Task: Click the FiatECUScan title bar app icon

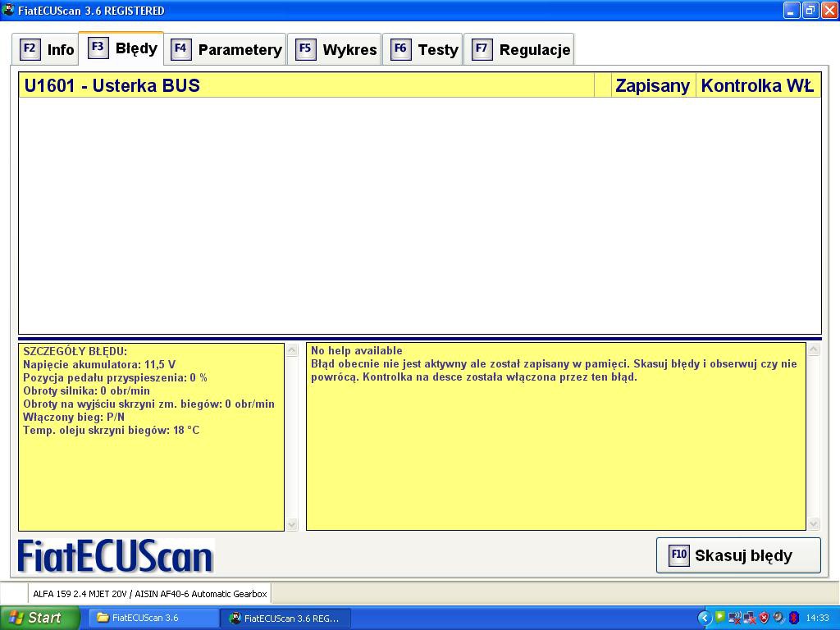Action: (x=8, y=10)
